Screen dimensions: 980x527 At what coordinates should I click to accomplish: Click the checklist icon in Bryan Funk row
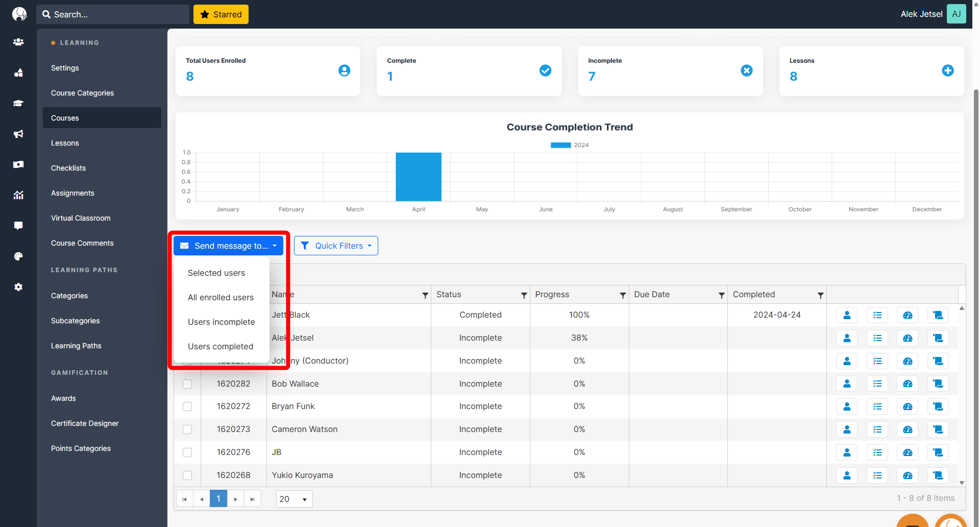(877, 406)
